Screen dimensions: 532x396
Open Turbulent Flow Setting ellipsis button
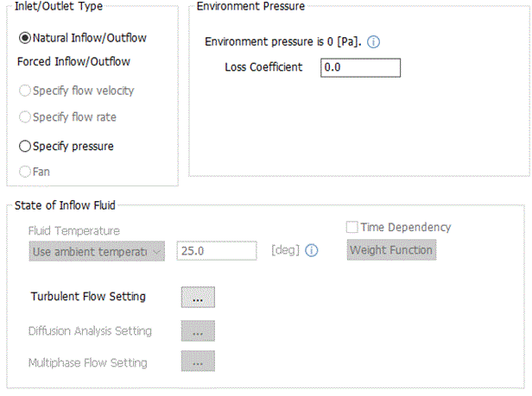198,297
